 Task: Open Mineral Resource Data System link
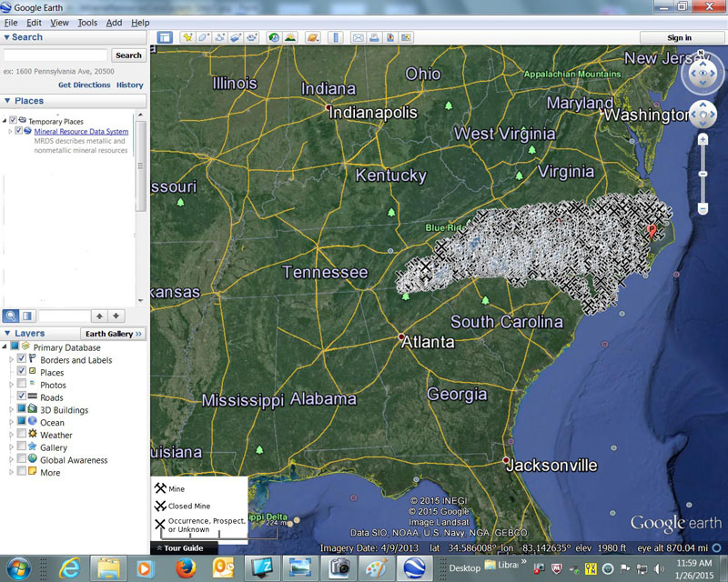pyautogui.click(x=81, y=131)
